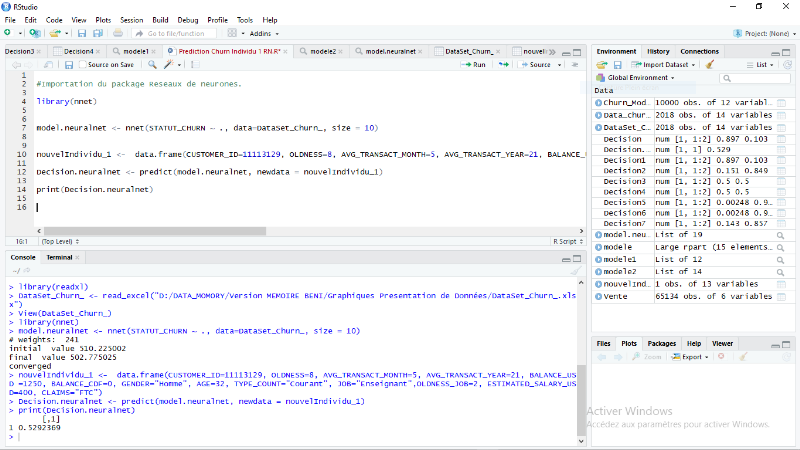800x450 pixels.
Task: Open the Session menu
Action: (x=131, y=19)
